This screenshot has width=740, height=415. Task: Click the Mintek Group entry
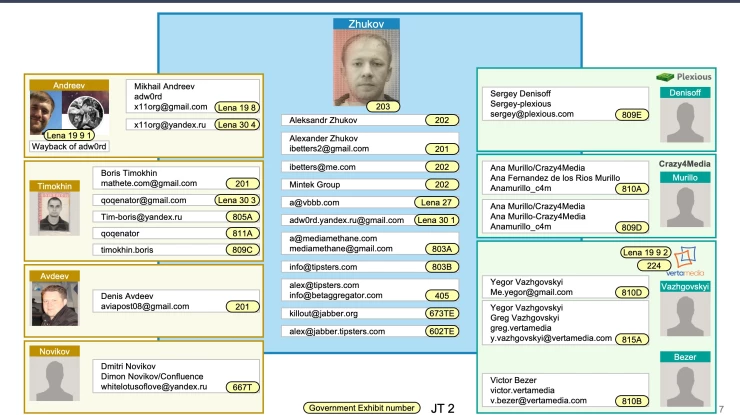pos(318,185)
